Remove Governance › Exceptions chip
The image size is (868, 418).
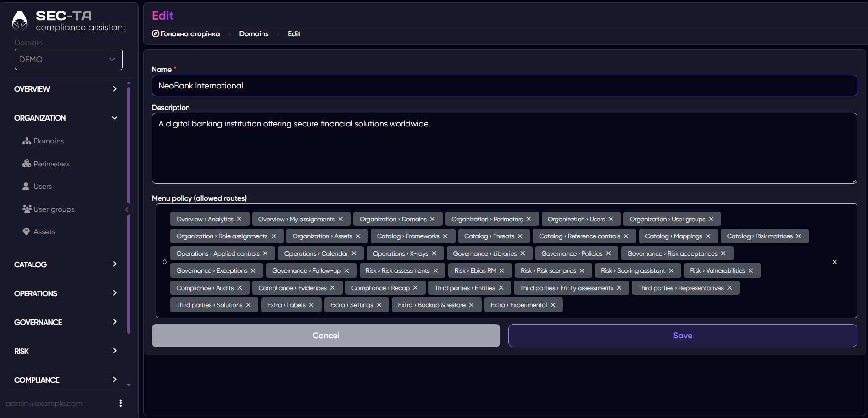[x=253, y=270]
